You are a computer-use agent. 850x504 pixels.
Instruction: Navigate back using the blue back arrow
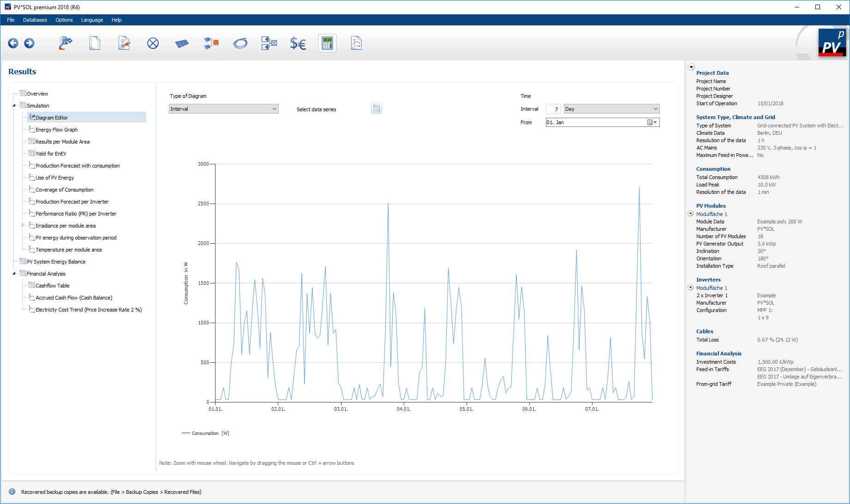point(13,43)
